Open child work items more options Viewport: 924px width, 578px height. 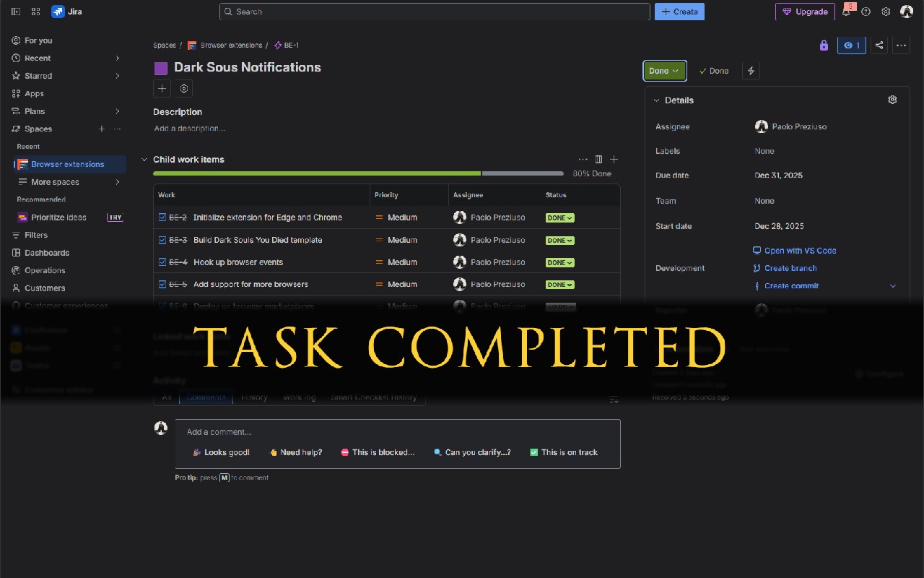(583, 160)
